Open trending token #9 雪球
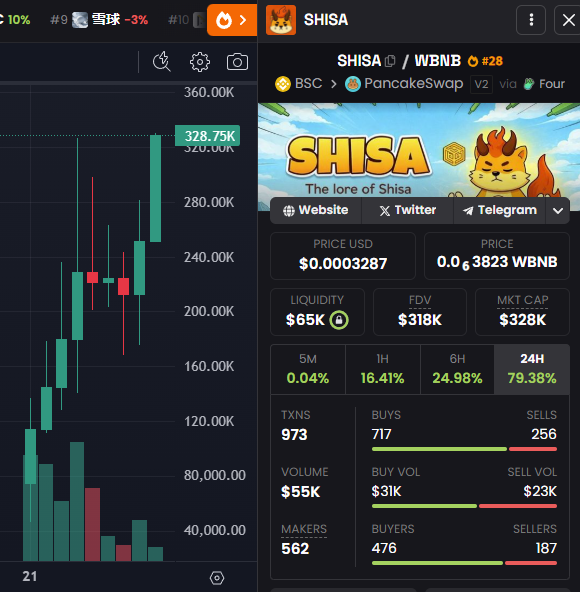The image size is (580, 592). pos(99,20)
